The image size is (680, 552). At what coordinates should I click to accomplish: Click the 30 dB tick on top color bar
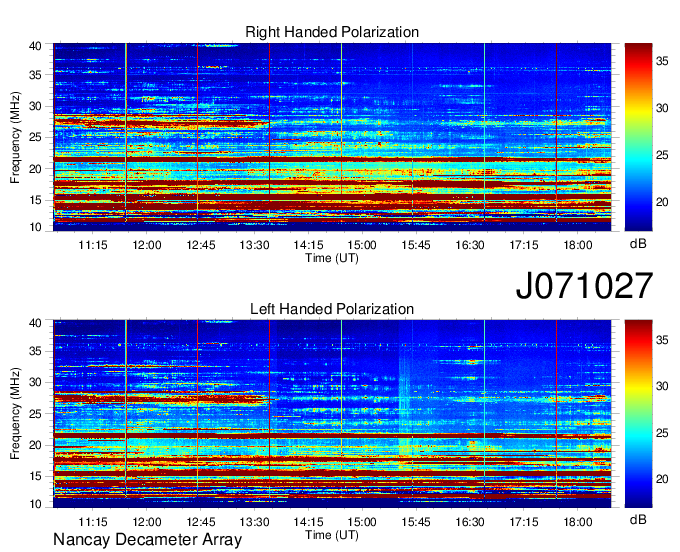click(662, 108)
